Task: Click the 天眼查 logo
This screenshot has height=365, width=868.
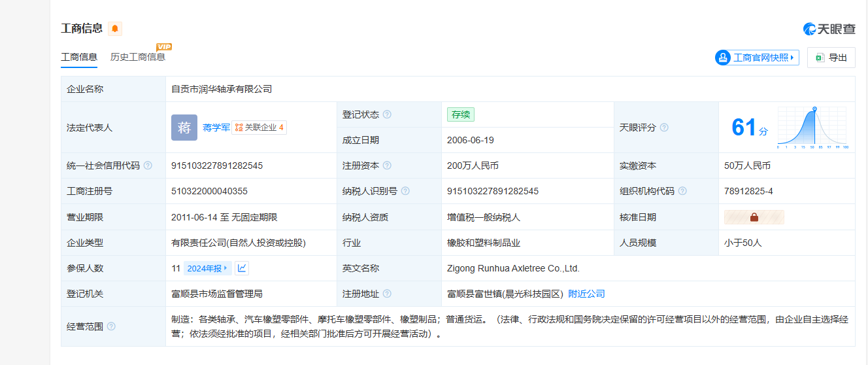Action: click(x=829, y=29)
